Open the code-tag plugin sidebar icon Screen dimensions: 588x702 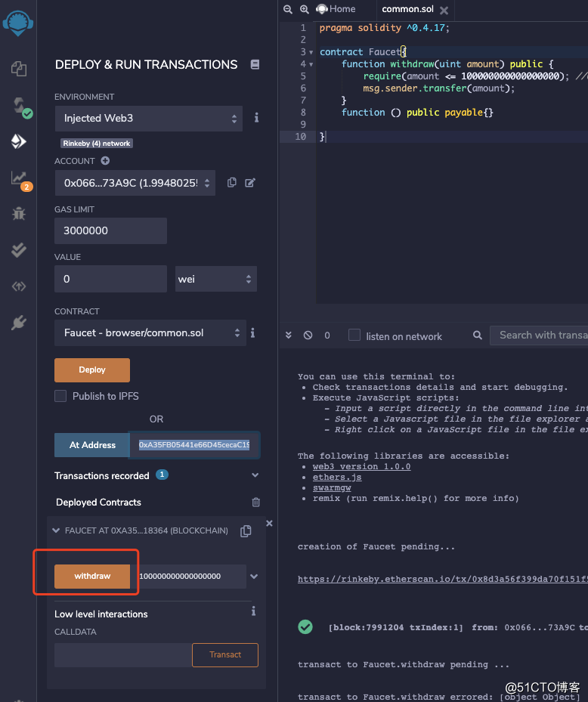pyautogui.click(x=18, y=286)
